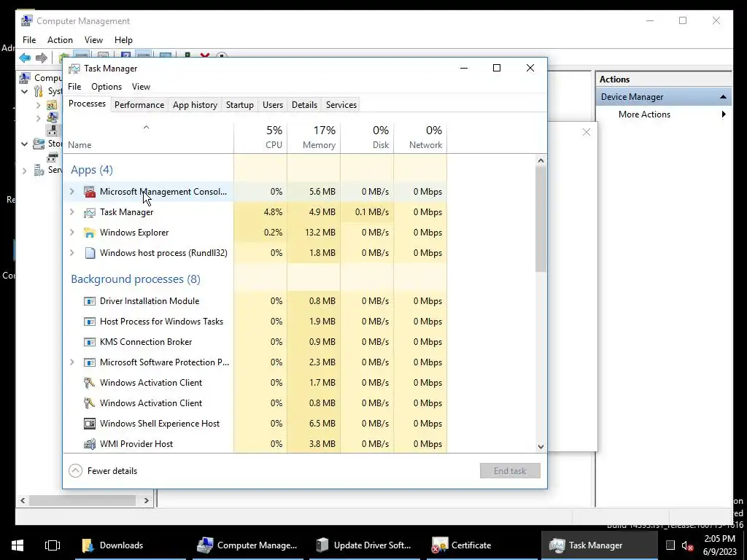Switch to Certificate window on taskbar
Viewport: 747px width, 560px height.
pyautogui.click(x=481, y=545)
